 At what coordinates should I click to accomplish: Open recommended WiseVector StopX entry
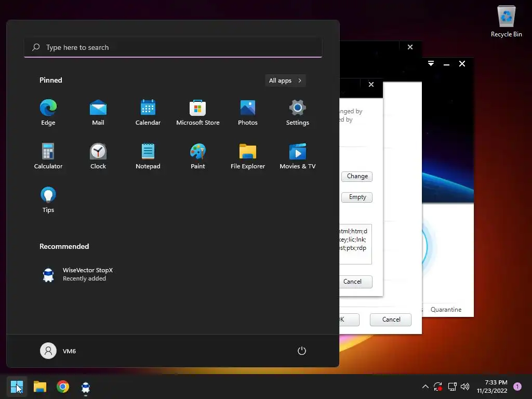78,274
